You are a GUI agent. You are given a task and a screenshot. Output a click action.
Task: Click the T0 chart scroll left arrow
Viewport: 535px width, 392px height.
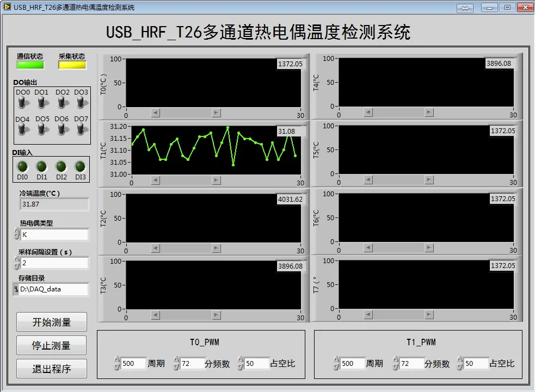coord(156,113)
